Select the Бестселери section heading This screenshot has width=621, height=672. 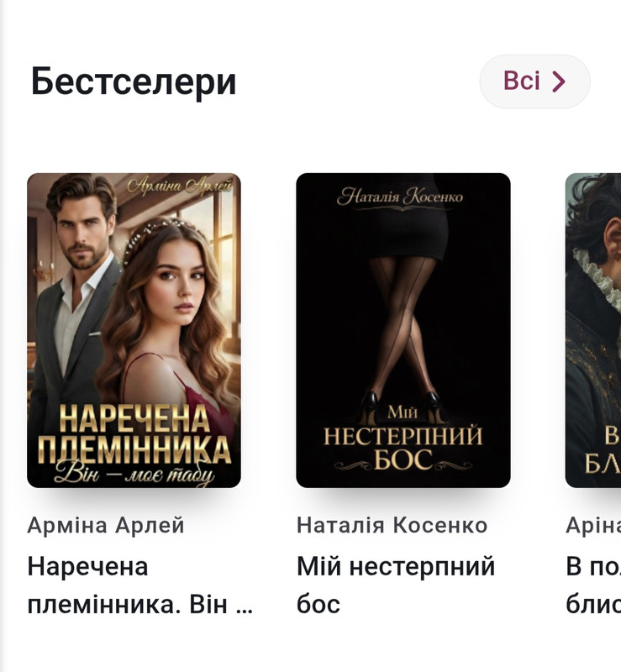click(134, 81)
